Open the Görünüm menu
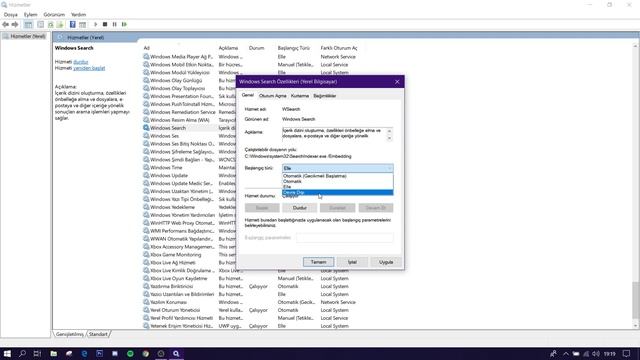The width and height of the screenshot is (640, 360). [x=54, y=14]
